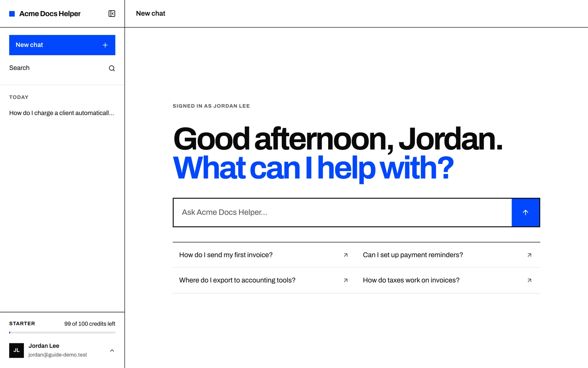This screenshot has width=588, height=368.
Task: Click arrow beside 'Where do I export to accounting tools?'
Action: [x=345, y=280]
